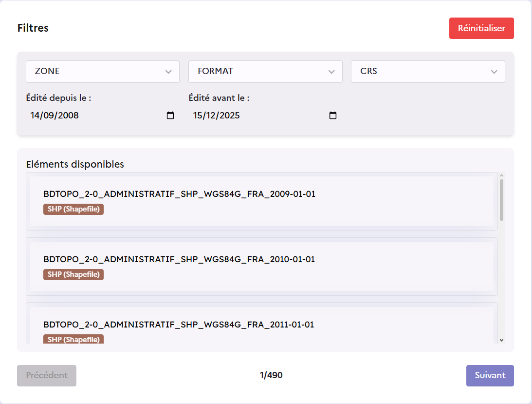Go to next page with Suivant
The width and height of the screenshot is (532, 404).
(x=490, y=376)
